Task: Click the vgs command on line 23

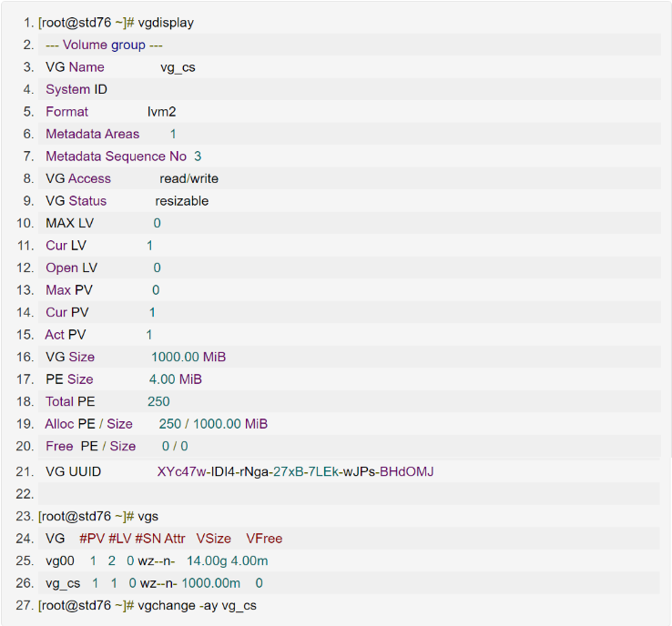Action: [148, 516]
